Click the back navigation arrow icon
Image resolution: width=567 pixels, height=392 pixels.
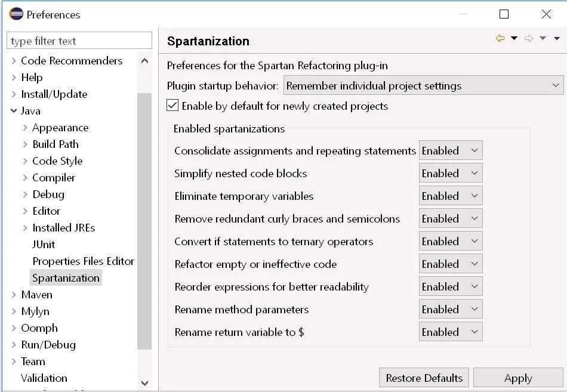(500, 39)
